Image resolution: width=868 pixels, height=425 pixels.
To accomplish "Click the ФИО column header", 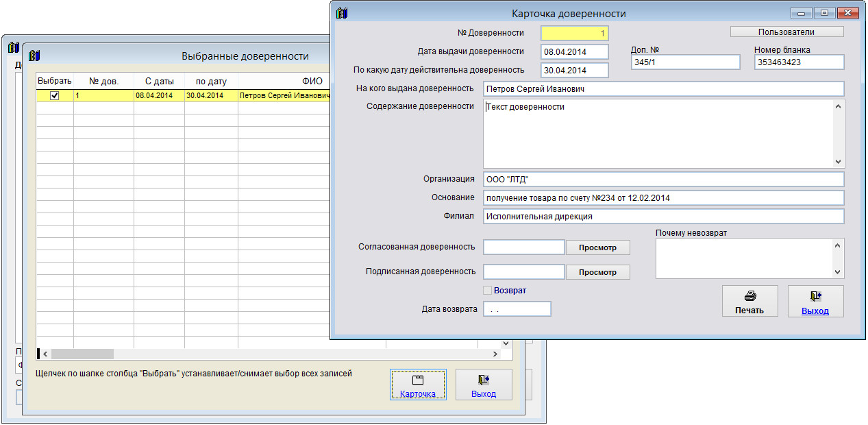I will (312, 81).
